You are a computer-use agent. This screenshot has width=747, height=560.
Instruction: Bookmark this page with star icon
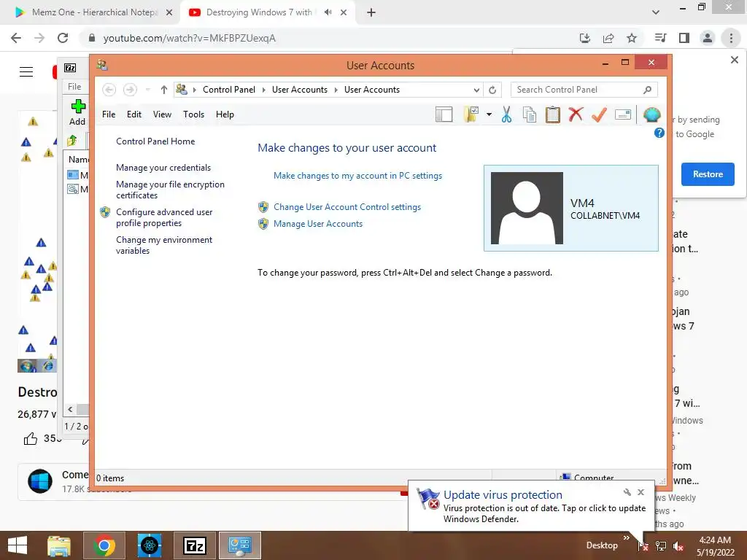coord(632,38)
